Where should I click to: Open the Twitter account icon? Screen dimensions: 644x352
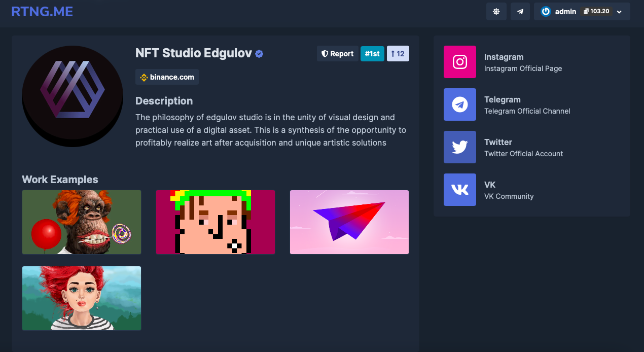click(459, 147)
